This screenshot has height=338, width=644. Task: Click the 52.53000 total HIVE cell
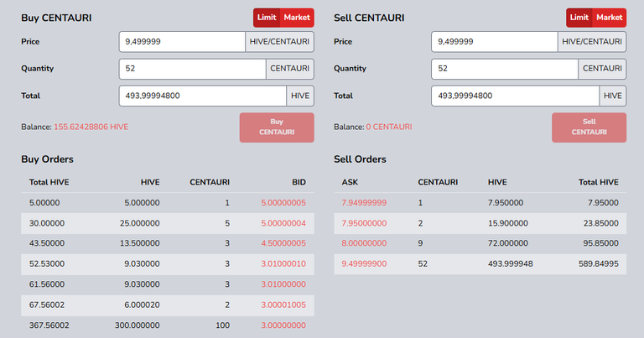[x=47, y=263]
